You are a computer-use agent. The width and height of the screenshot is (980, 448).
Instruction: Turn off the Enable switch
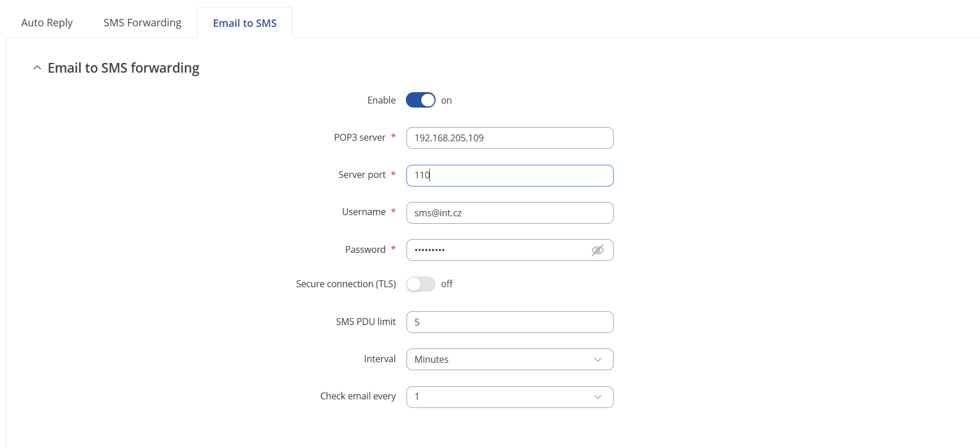421,100
